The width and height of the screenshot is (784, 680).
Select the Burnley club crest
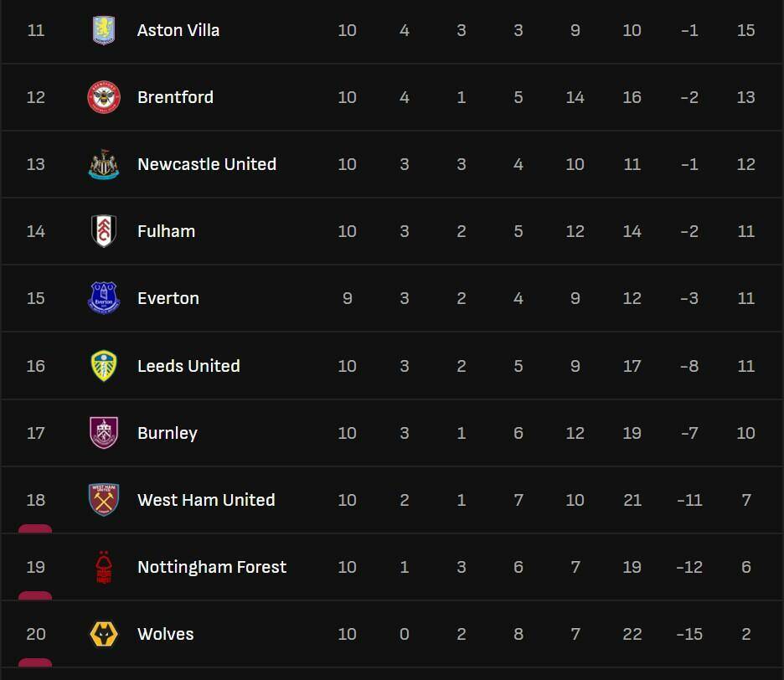click(104, 433)
